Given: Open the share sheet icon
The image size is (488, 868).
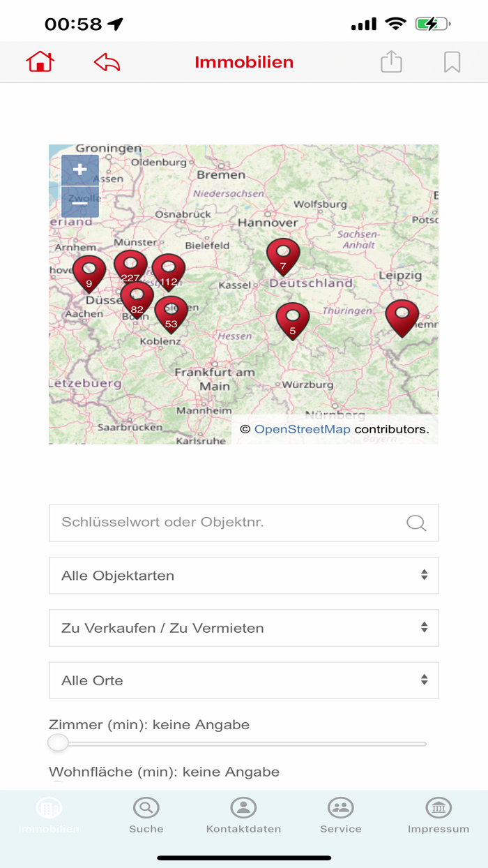Looking at the screenshot, I should [391, 61].
